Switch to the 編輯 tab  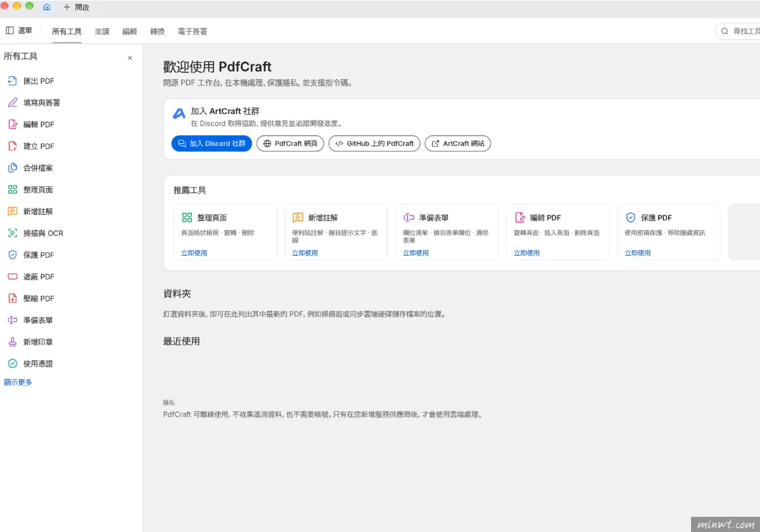tap(129, 31)
